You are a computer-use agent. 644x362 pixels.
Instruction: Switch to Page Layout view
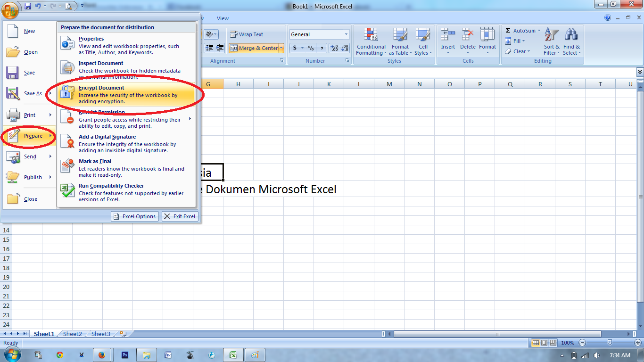pyautogui.click(x=544, y=343)
